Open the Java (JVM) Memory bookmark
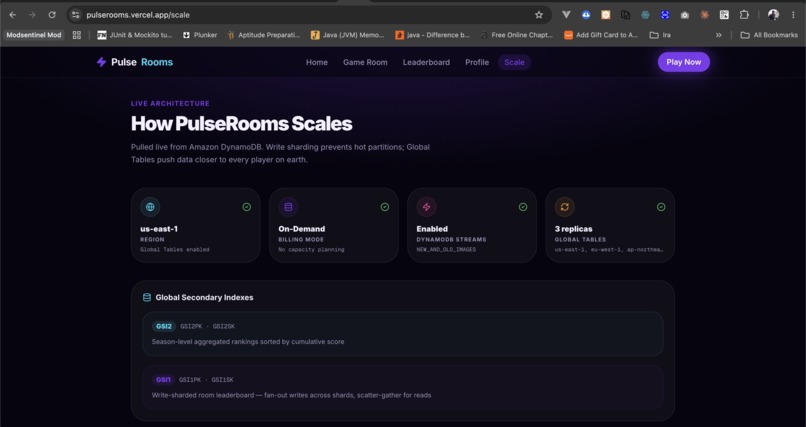The width and height of the screenshot is (806, 427). tap(347, 35)
